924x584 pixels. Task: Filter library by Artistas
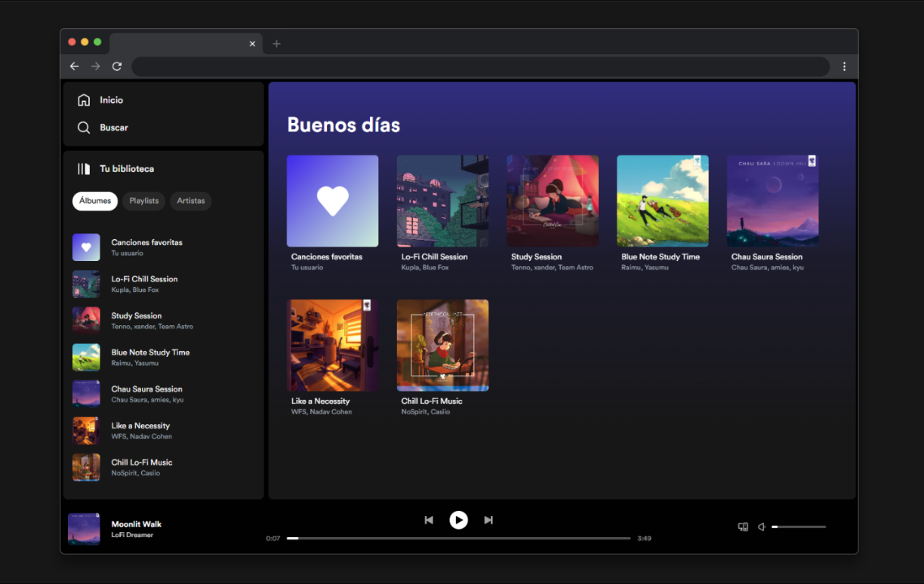coord(190,201)
